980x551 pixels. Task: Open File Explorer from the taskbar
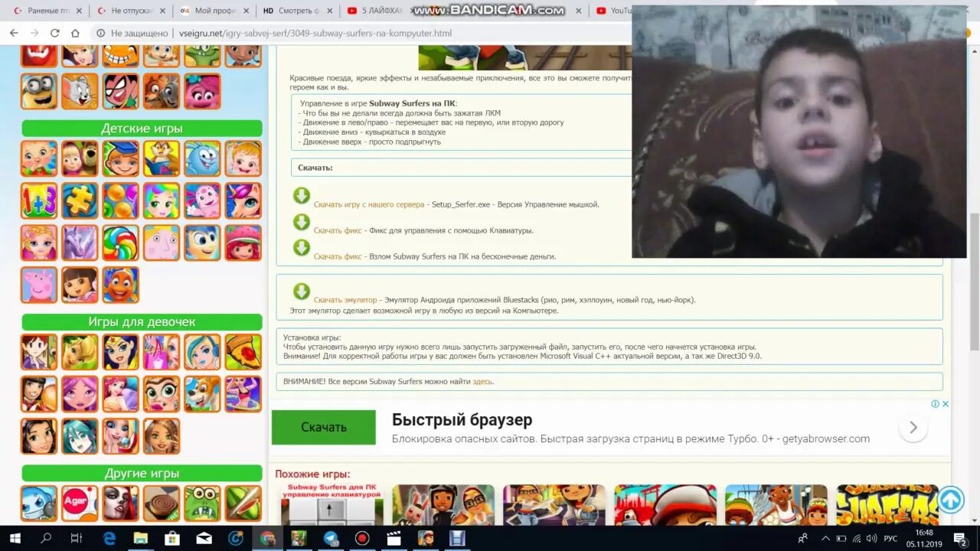(x=140, y=538)
